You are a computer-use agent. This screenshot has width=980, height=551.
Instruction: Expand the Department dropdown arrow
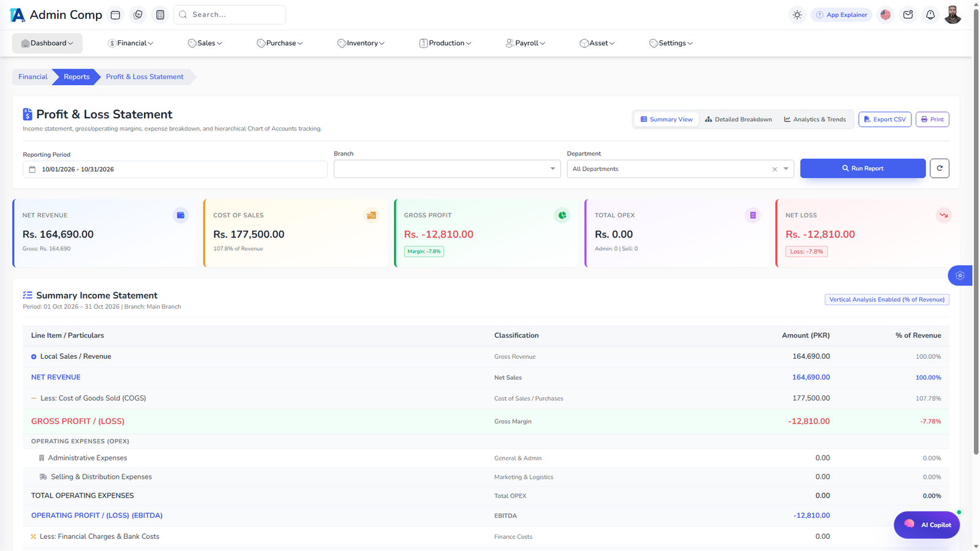coord(786,169)
